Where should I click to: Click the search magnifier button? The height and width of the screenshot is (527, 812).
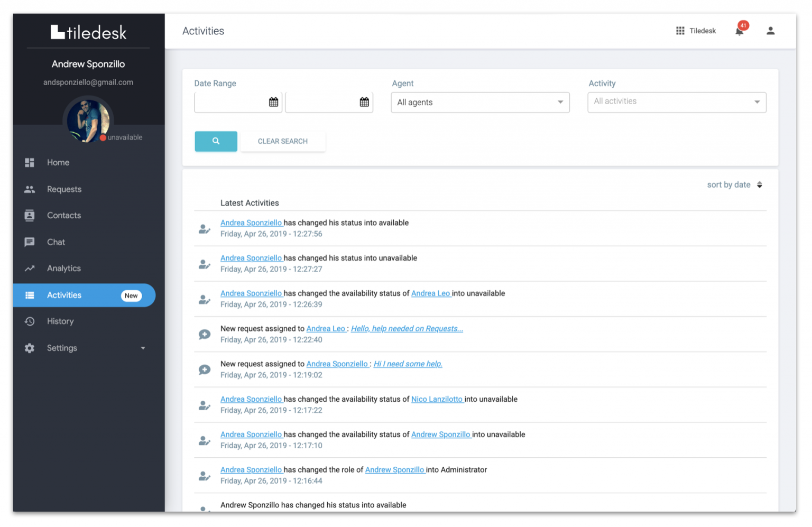pos(216,141)
